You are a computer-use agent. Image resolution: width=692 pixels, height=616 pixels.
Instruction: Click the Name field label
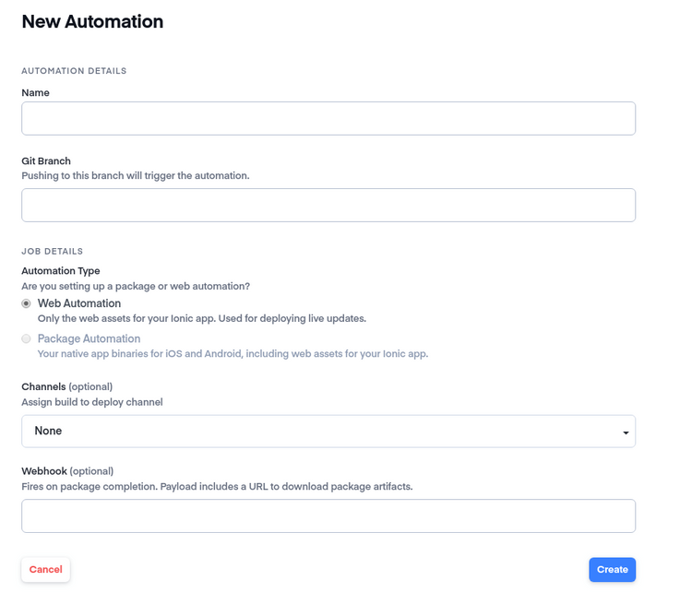click(x=35, y=92)
